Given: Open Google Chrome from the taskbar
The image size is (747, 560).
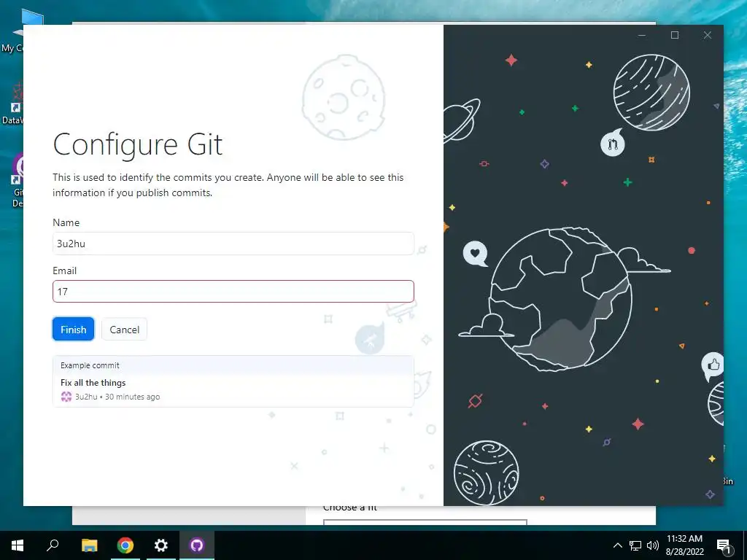Looking at the screenshot, I should pyautogui.click(x=125, y=545).
